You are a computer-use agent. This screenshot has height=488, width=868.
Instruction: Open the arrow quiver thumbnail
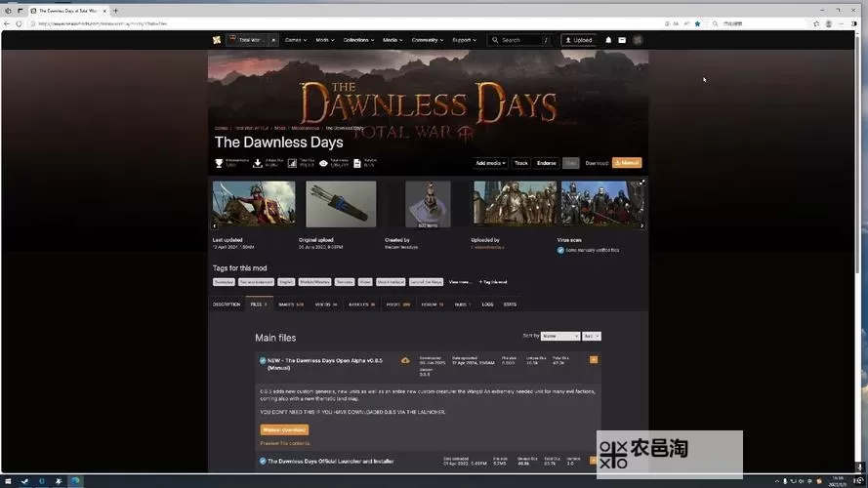pos(341,204)
